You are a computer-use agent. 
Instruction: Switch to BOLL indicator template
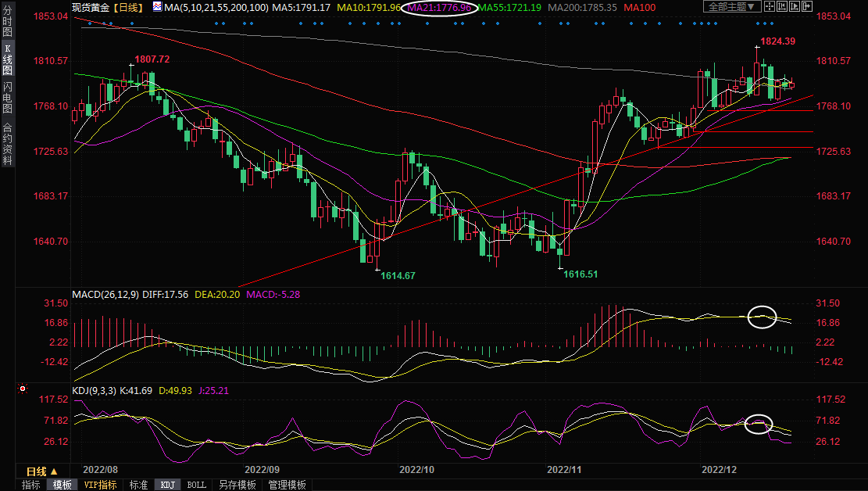(197, 485)
